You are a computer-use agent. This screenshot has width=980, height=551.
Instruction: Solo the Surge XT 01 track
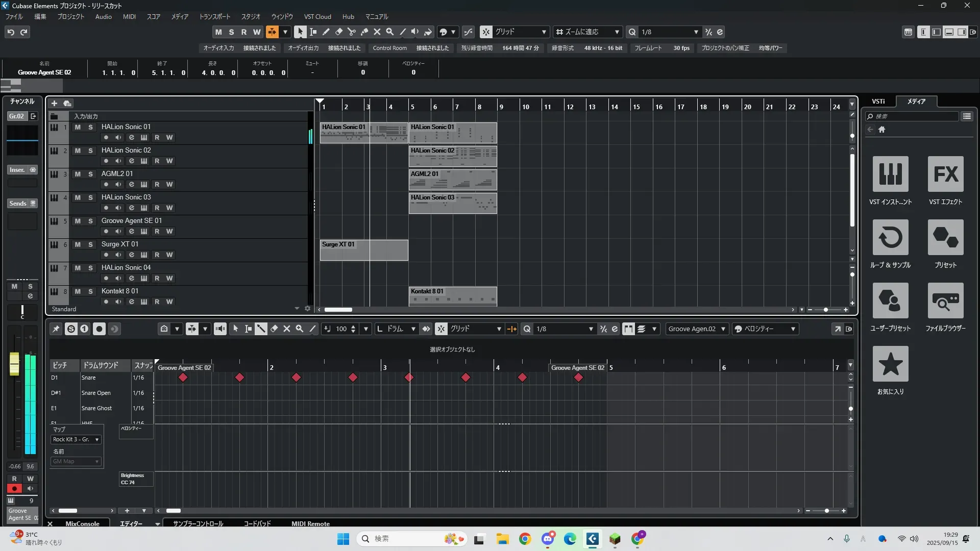coord(90,244)
